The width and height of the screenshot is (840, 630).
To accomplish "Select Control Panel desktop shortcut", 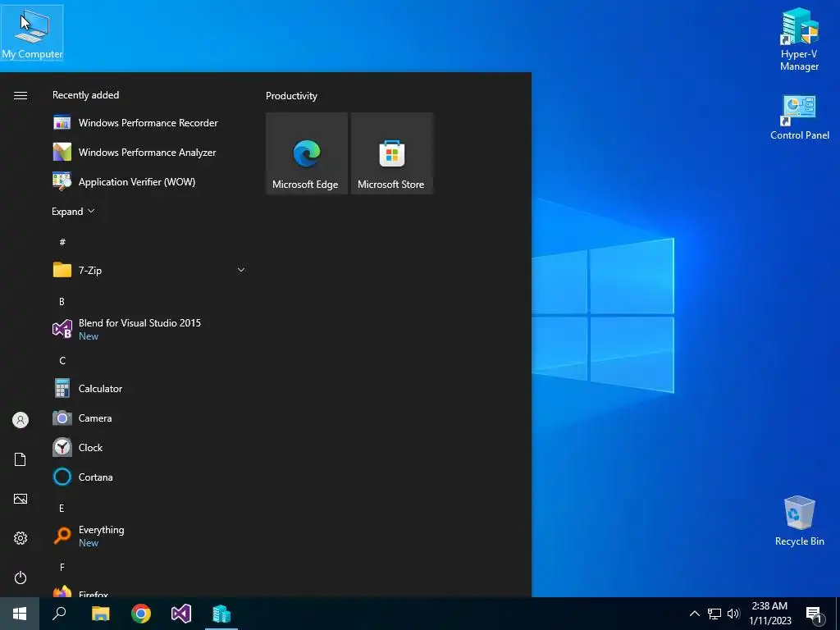I will click(x=799, y=118).
